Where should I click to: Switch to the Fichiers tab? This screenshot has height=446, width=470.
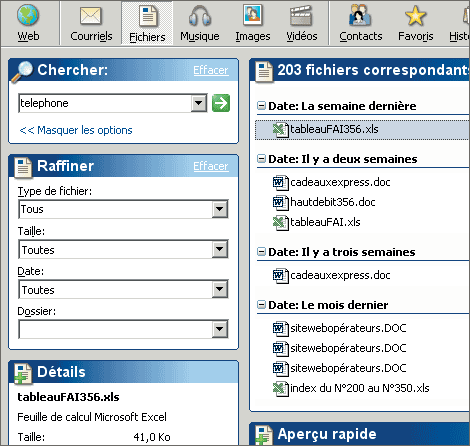point(147,23)
